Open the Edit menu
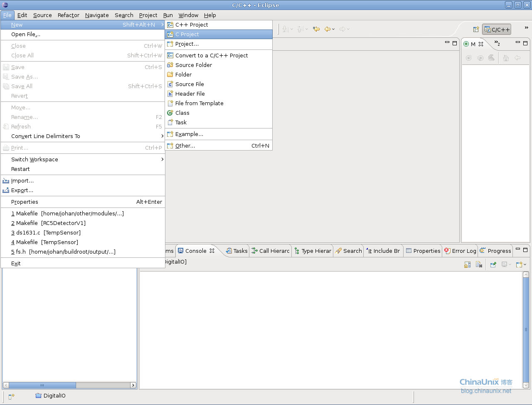 click(22, 15)
